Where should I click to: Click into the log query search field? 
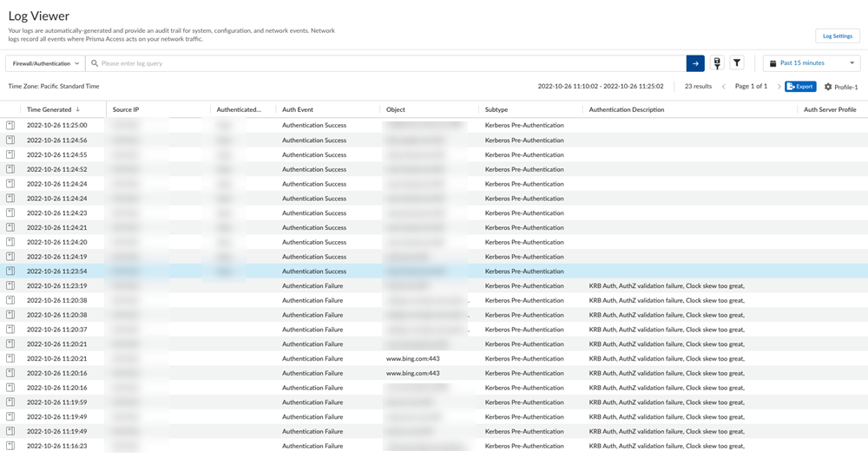click(391, 63)
